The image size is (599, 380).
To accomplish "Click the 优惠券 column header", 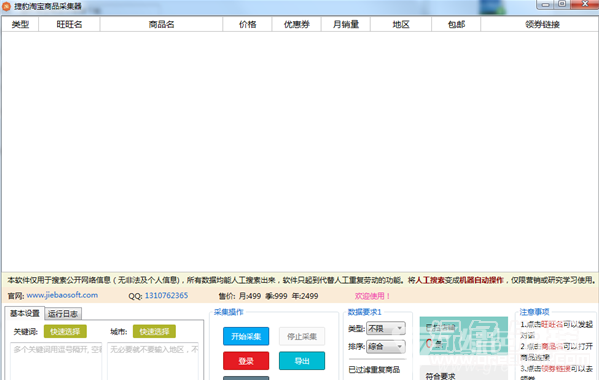I will pos(296,24).
